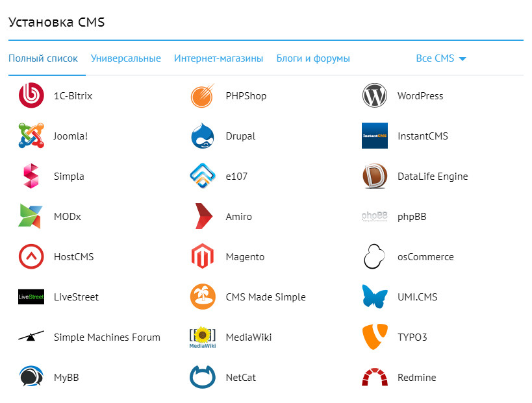The height and width of the screenshot is (403, 532).
Task: Switch to the Интернет-магазины tab
Action: 218,58
